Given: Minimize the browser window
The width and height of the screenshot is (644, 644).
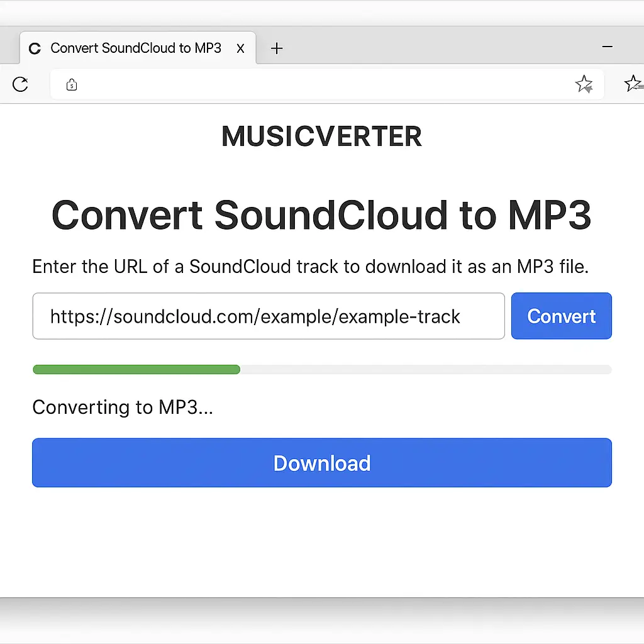Looking at the screenshot, I should click(607, 47).
